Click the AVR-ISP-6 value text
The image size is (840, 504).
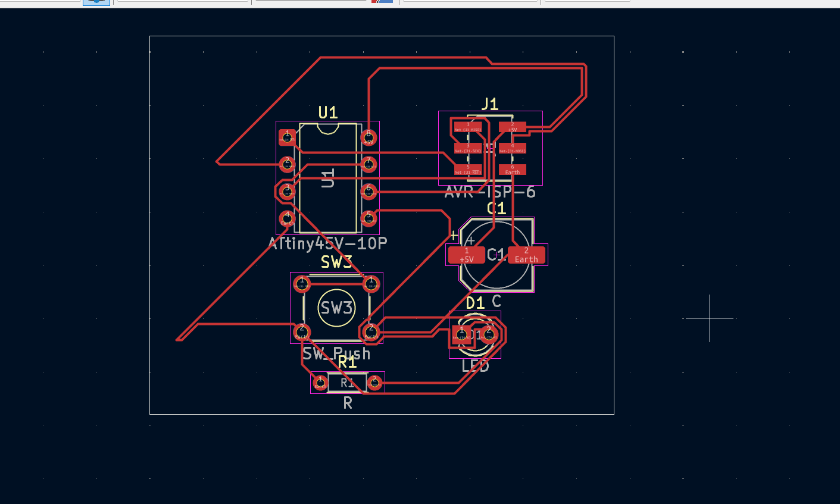490,192
